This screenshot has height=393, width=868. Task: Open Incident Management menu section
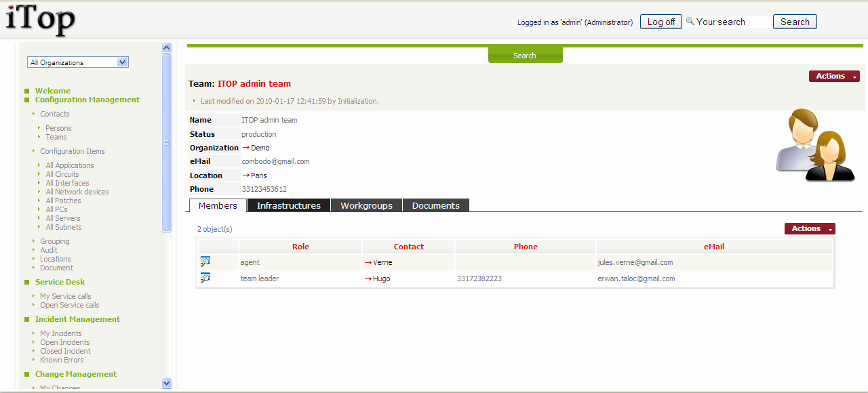pyautogui.click(x=77, y=319)
